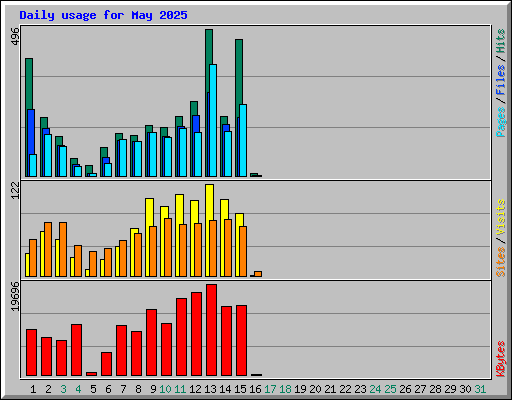Click day 14 on the x-axis
The image size is (512, 400).
point(225,389)
